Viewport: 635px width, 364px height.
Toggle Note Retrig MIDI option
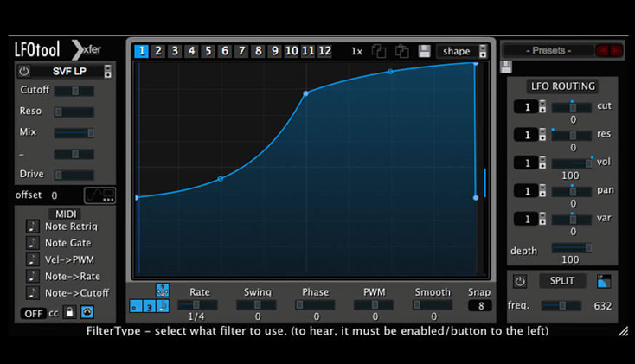point(32,227)
